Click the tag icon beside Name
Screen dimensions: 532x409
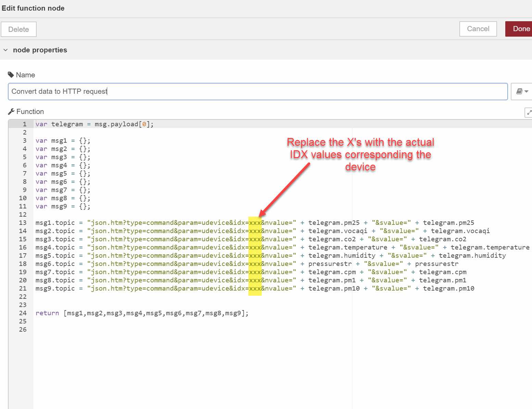click(11, 75)
